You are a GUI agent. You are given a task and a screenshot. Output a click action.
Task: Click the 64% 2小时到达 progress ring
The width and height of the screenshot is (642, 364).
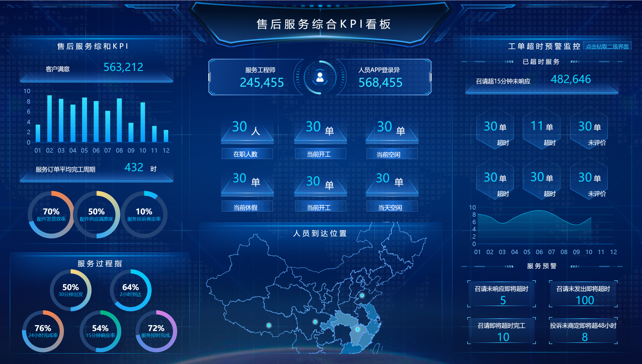tap(130, 290)
